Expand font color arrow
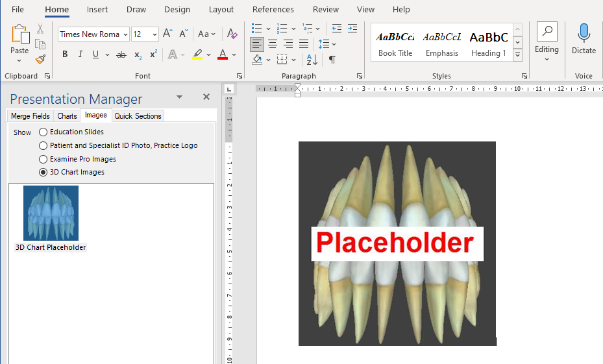This screenshot has width=603, height=364. coord(234,55)
